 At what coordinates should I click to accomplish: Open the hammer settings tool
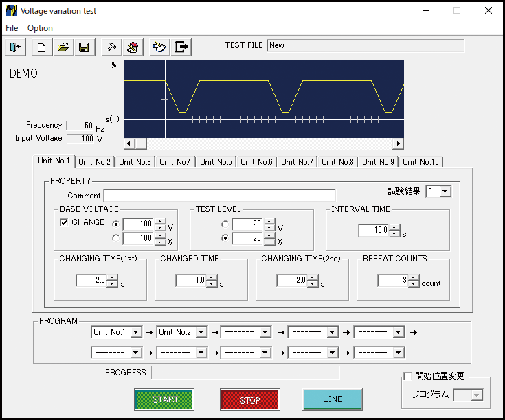(111, 47)
